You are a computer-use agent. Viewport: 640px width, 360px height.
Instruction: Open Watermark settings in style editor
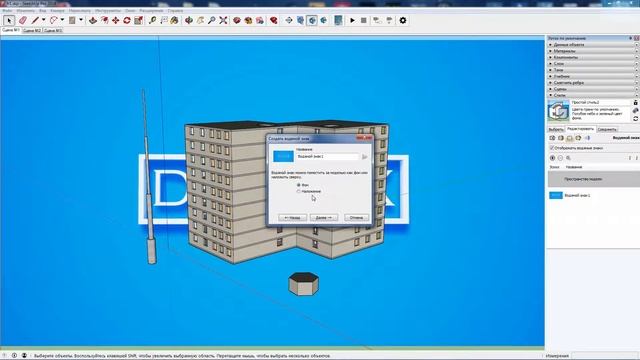(578, 138)
